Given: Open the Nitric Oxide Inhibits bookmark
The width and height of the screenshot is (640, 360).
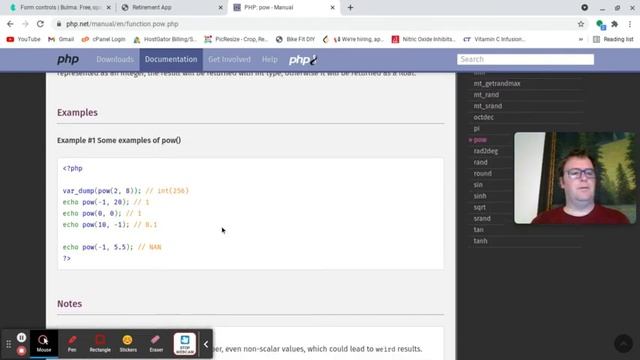Looking at the screenshot, I should click(x=423, y=39).
